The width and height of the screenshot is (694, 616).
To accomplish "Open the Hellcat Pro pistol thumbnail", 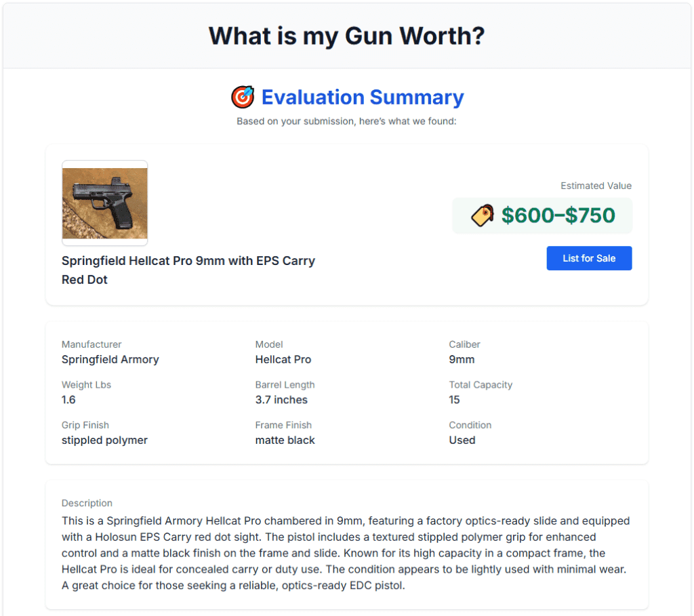I will (104, 203).
